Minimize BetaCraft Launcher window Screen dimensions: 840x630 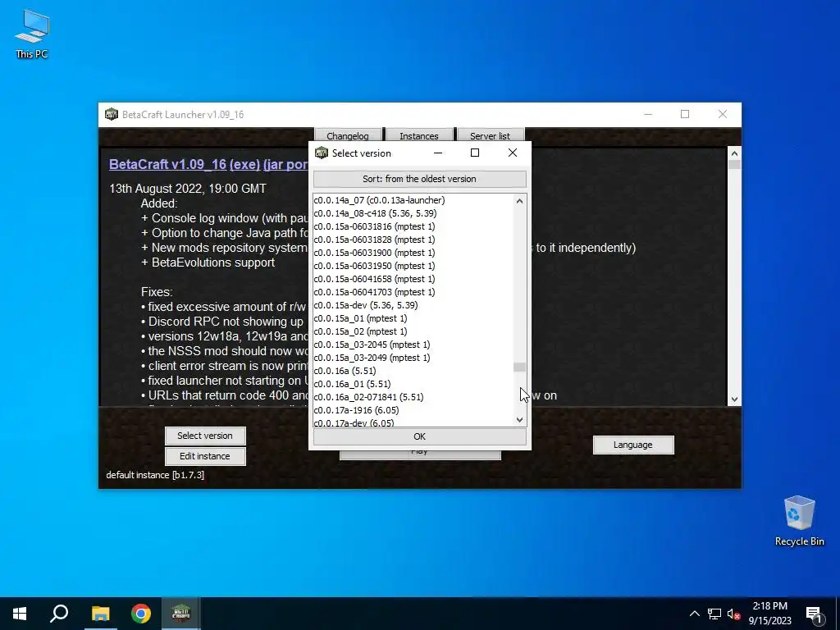648,114
